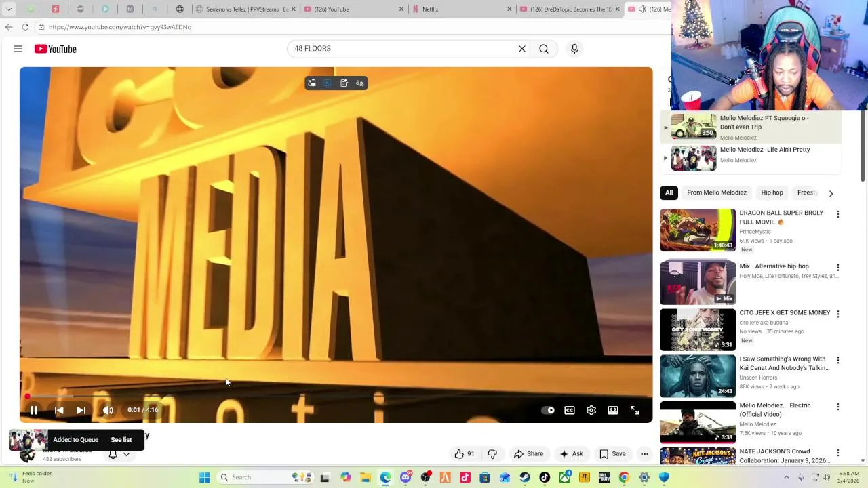Open more actions ellipsis under the video
Viewport: 868px width, 488px height.
(x=644, y=454)
